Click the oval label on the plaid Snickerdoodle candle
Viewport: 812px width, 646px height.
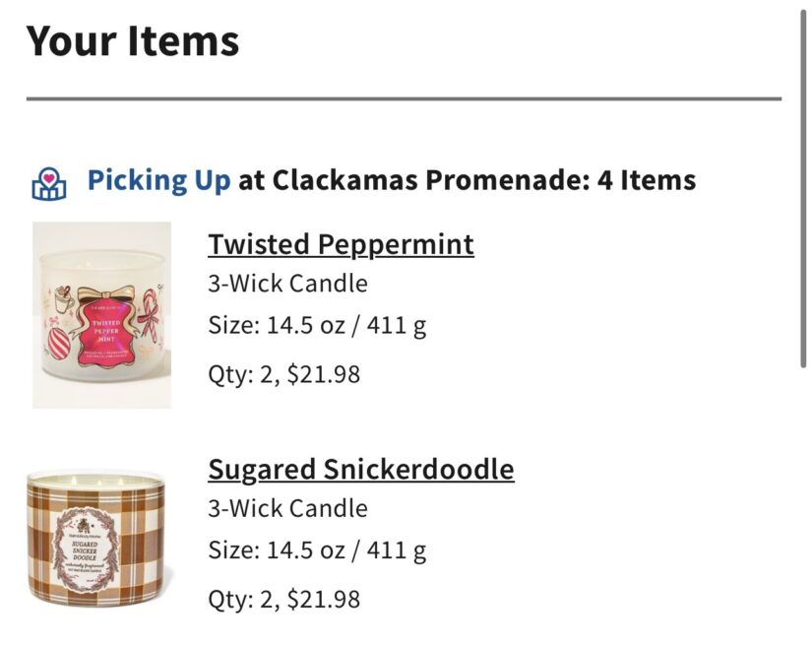click(x=91, y=546)
